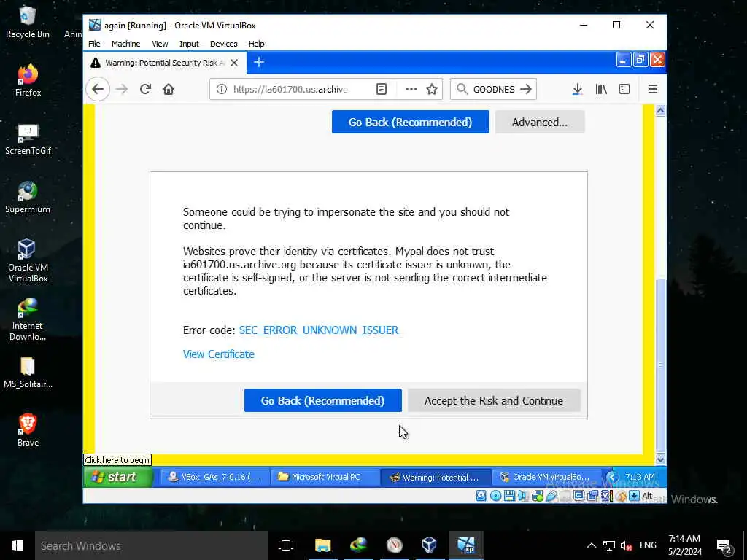Open VirtualBox Help menu
This screenshot has height=560, width=747.
coord(256,44)
